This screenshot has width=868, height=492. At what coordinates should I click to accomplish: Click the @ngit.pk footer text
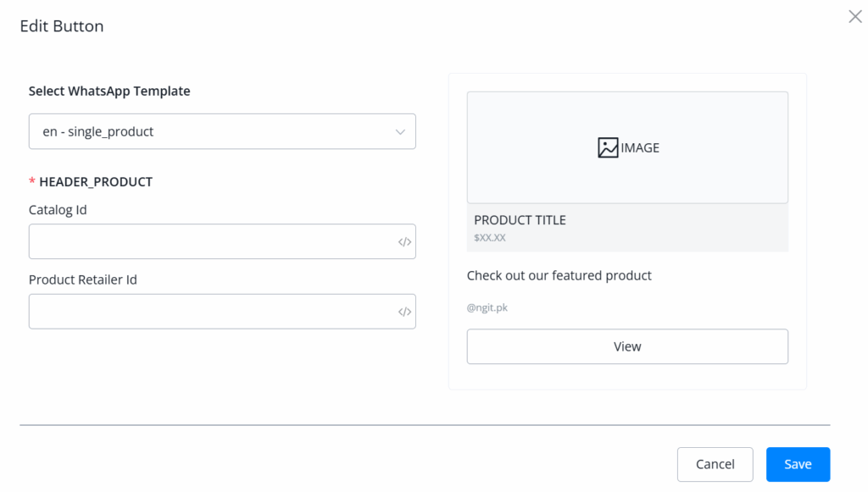(487, 308)
